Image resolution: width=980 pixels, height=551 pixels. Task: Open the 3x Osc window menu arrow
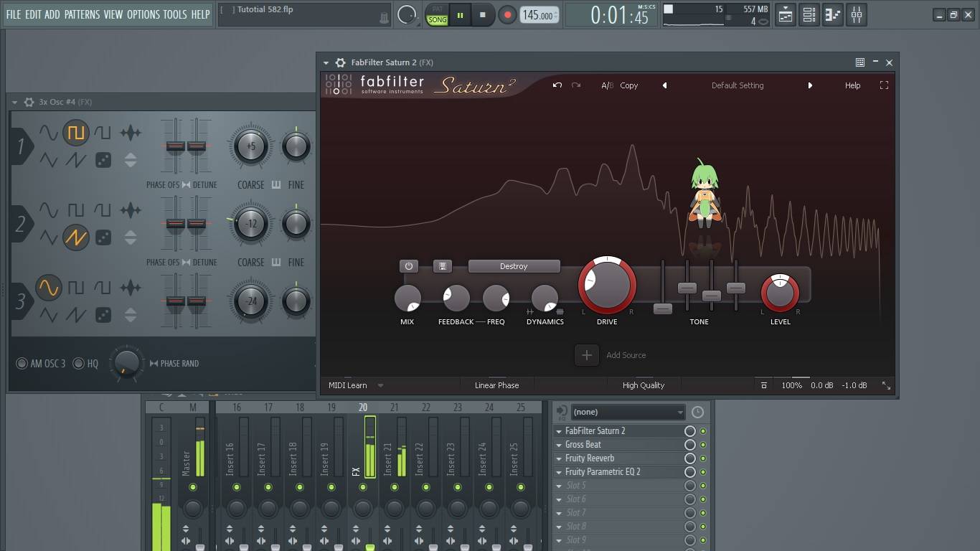[x=14, y=103]
